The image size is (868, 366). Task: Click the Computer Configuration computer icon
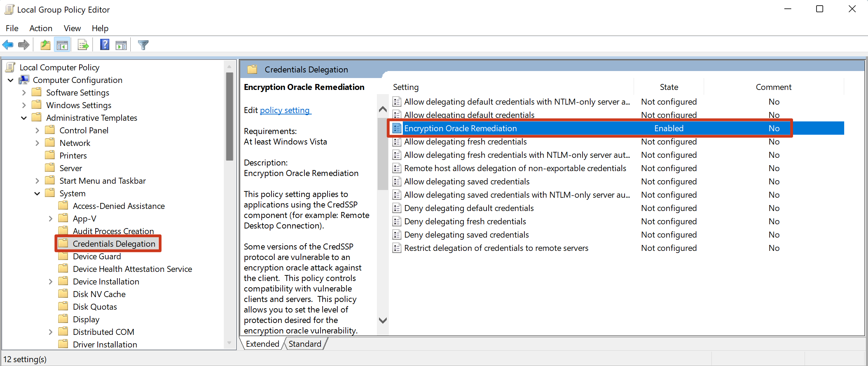24,80
